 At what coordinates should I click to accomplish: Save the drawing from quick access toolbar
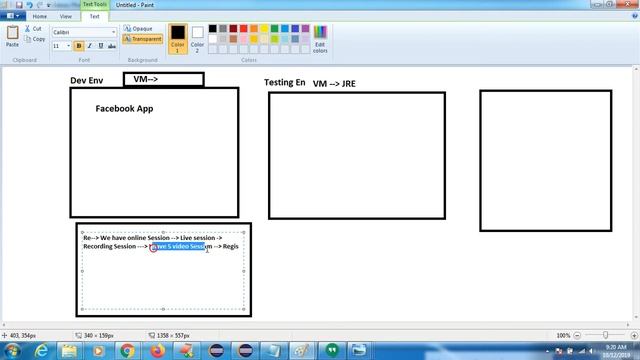click(x=19, y=5)
